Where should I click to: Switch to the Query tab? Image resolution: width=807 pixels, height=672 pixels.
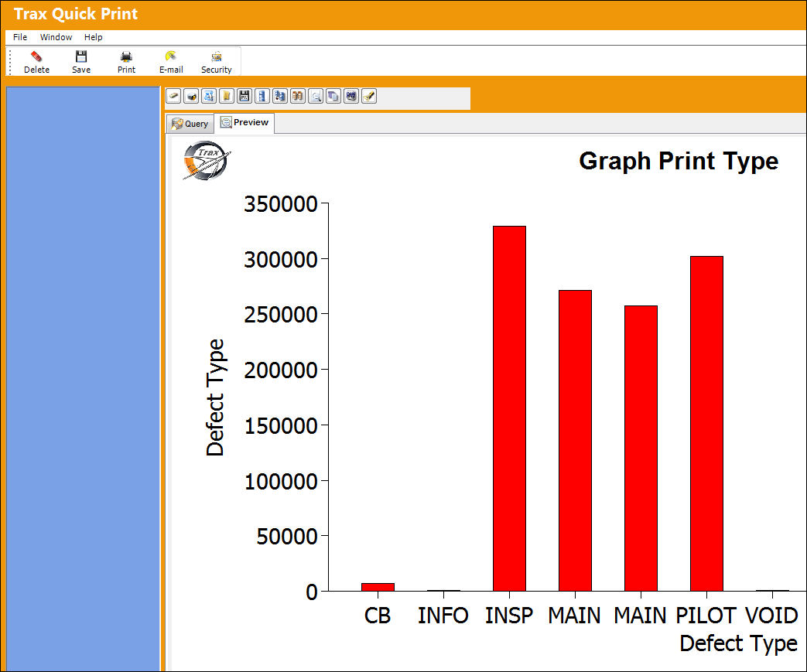pos(190,124)
